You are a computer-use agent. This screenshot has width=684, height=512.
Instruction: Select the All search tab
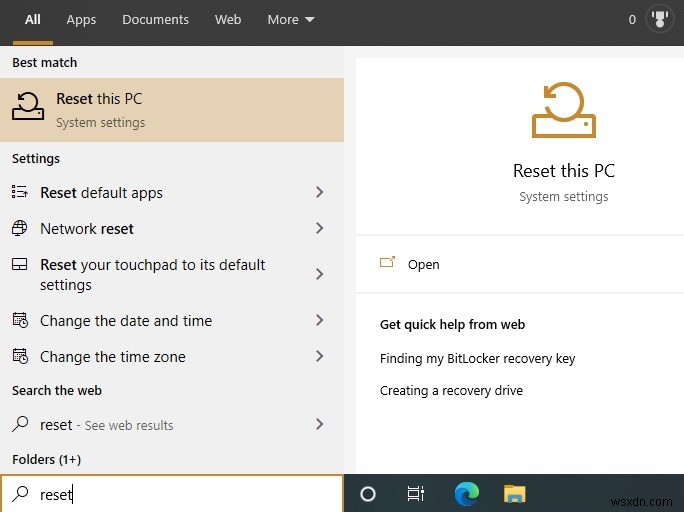click(x=33, y=20)
